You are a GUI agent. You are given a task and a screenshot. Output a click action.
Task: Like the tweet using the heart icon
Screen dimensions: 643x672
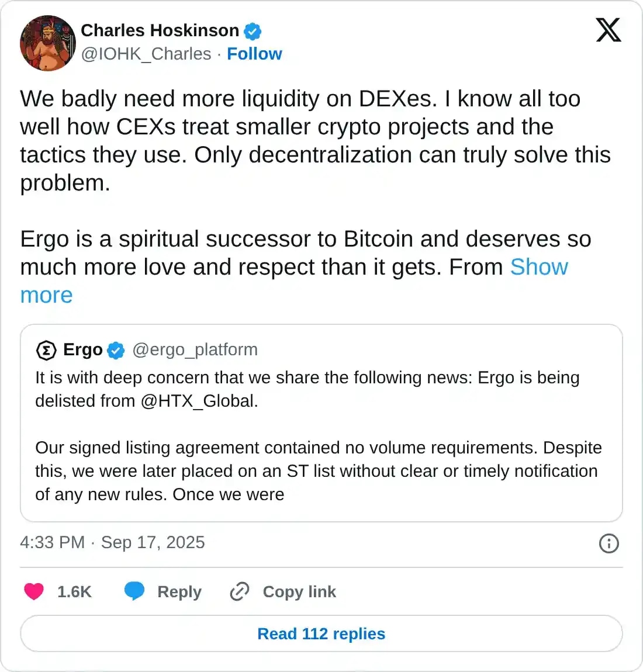pos(34,591)
